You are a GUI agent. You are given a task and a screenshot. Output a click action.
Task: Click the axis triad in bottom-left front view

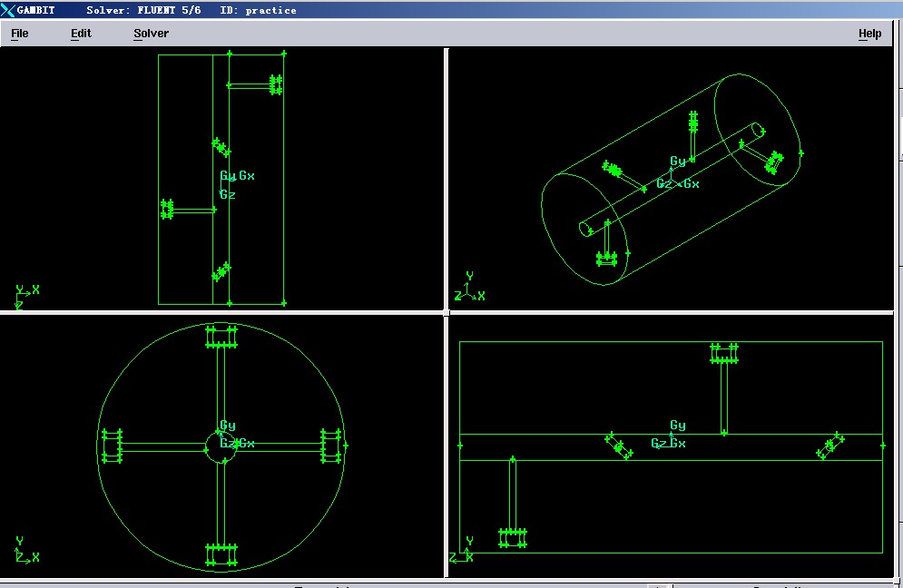point(25,552)
